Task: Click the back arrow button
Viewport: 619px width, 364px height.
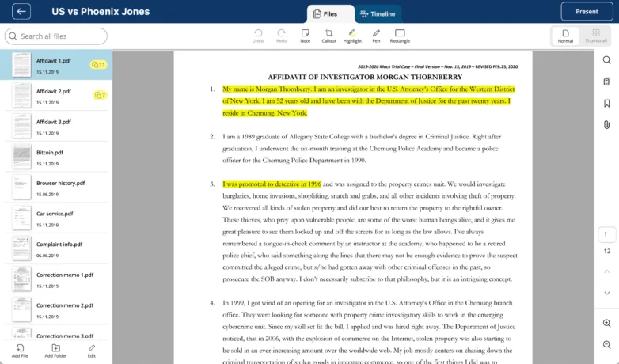Action: 21,12
